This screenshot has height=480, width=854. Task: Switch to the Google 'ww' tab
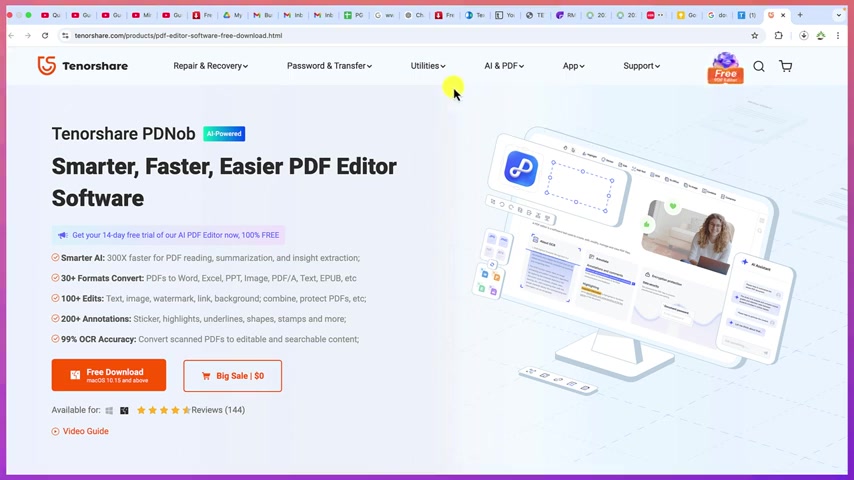coord(384,15)
